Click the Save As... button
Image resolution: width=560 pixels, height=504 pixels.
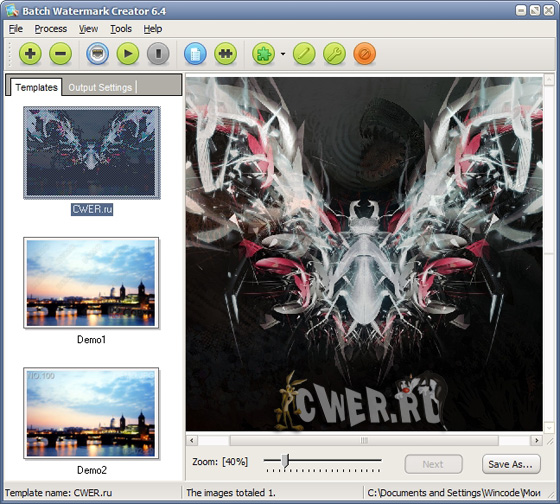click(511, 464)
